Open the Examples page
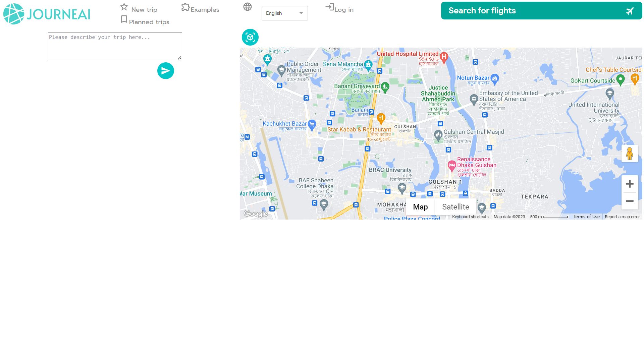This screenshot has width=644, height=362. pyautogui.click(x=200, y=8)
